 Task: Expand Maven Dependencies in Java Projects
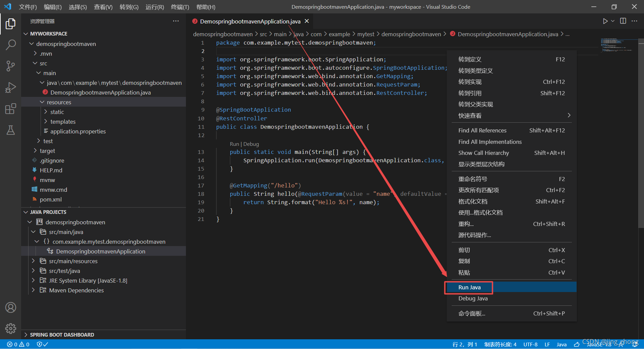(x=33, y=290)
